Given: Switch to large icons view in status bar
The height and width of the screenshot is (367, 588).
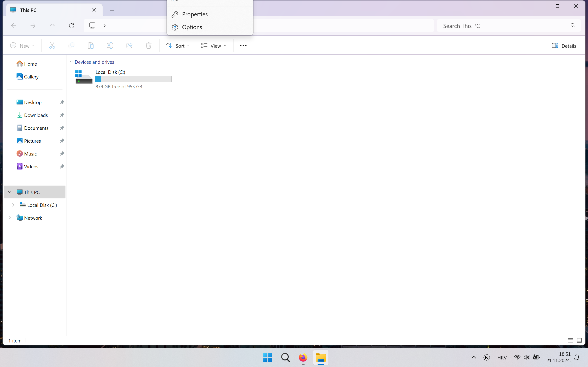Looking at the screenshot, I should tap(579, 341).
